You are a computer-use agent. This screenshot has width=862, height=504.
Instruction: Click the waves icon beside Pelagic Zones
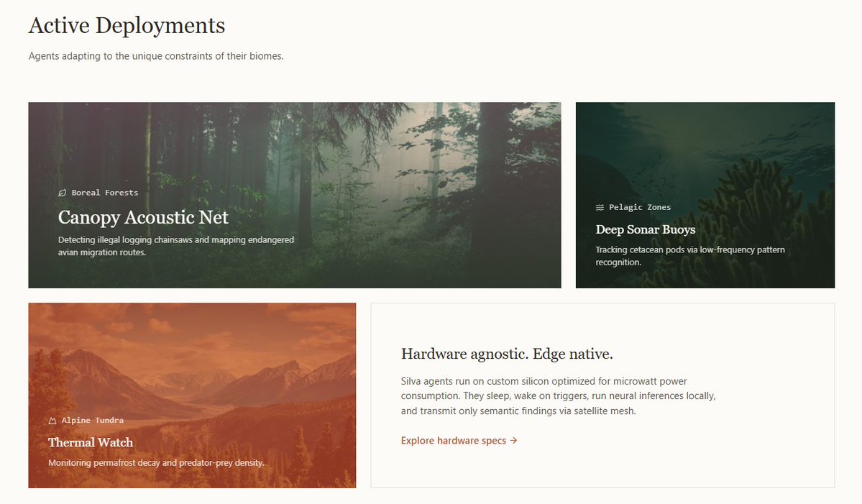[600, 207]
